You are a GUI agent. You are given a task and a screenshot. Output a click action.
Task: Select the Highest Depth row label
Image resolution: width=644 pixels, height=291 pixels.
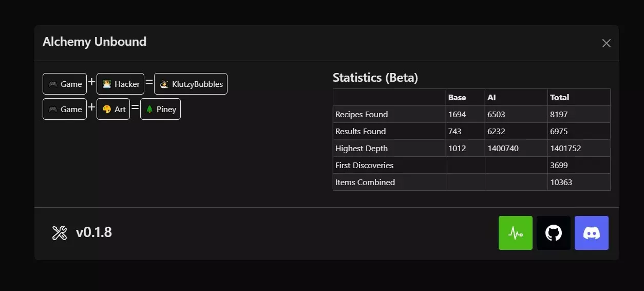[x=362, y=149]
